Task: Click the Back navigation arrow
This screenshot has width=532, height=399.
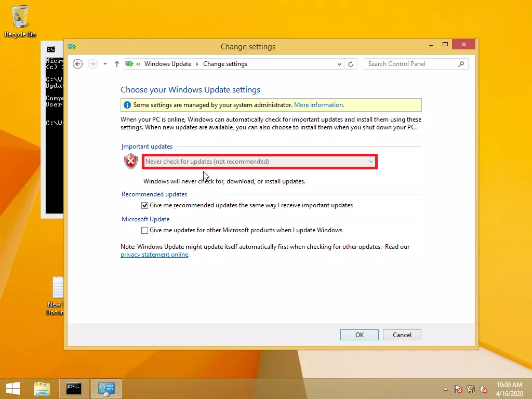Action: tap(78, 64)
